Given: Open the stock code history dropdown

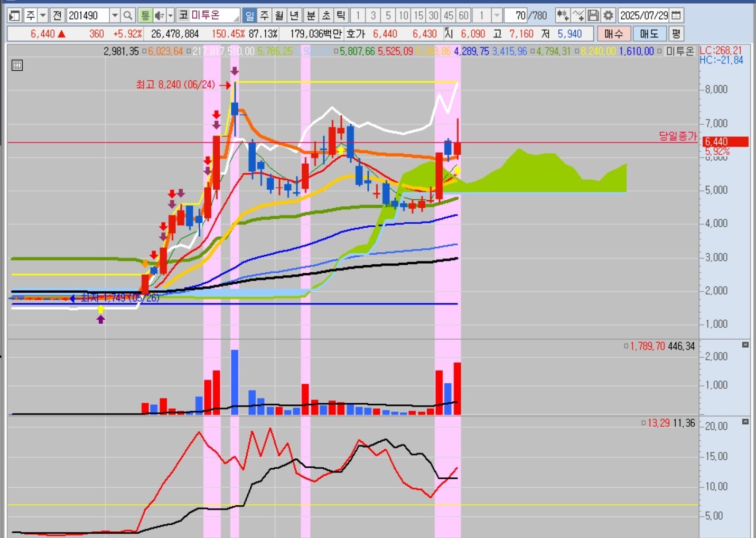Looking at the screenshot, I should 115,15.
